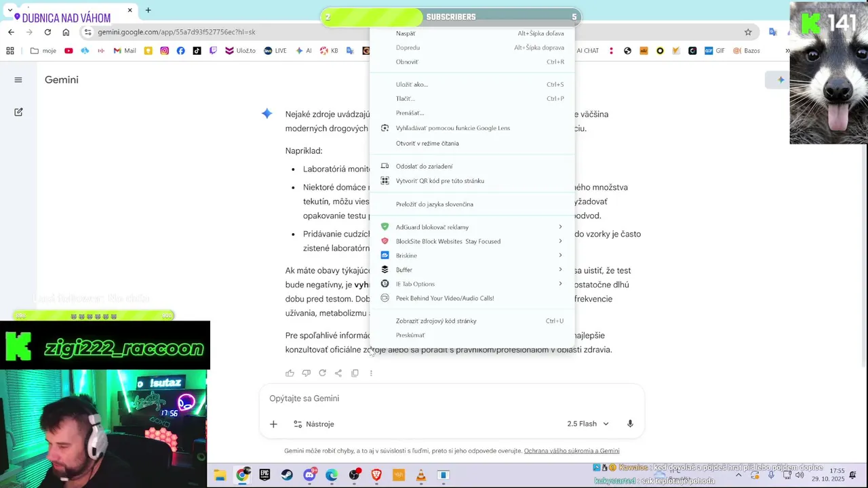Copy the Gemini response

coord(355,373)
